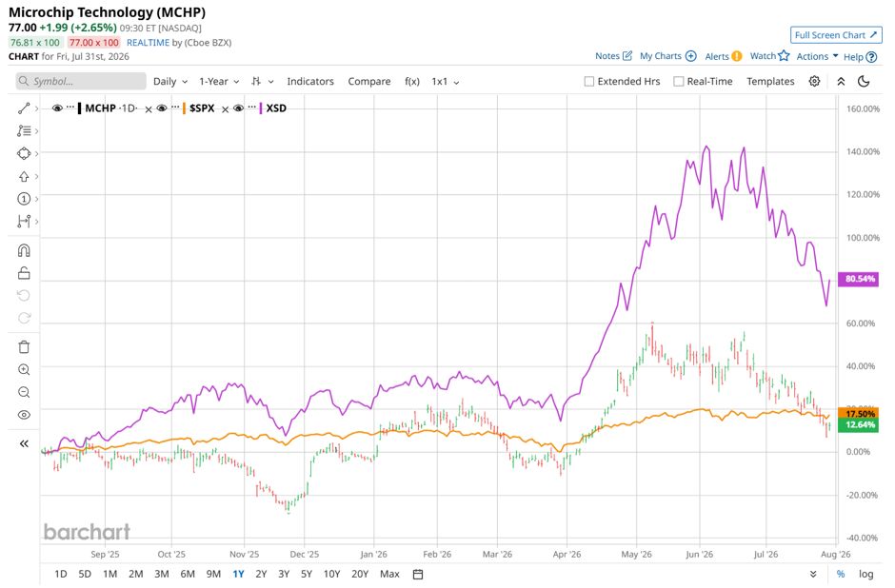This screenshot has width=895, height=588.
Task: Select the 2Y time range
Action: tap(261, 575)
